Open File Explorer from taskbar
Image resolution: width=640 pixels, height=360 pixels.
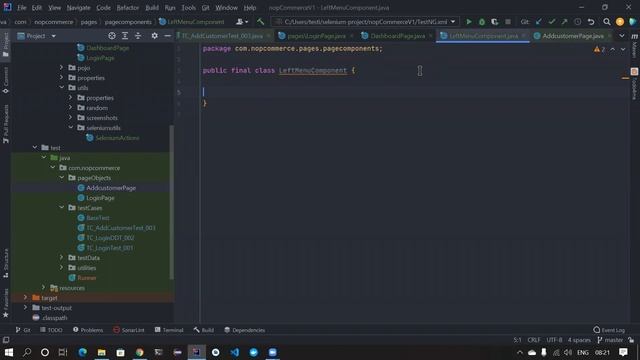click(x=102, y=352)
